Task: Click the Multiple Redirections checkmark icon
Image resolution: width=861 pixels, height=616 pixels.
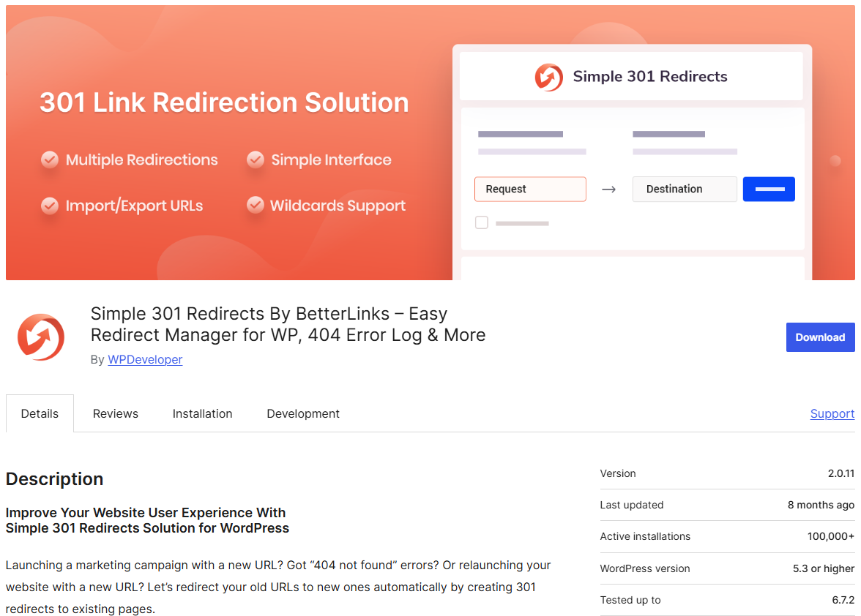Action: (50, 159)
